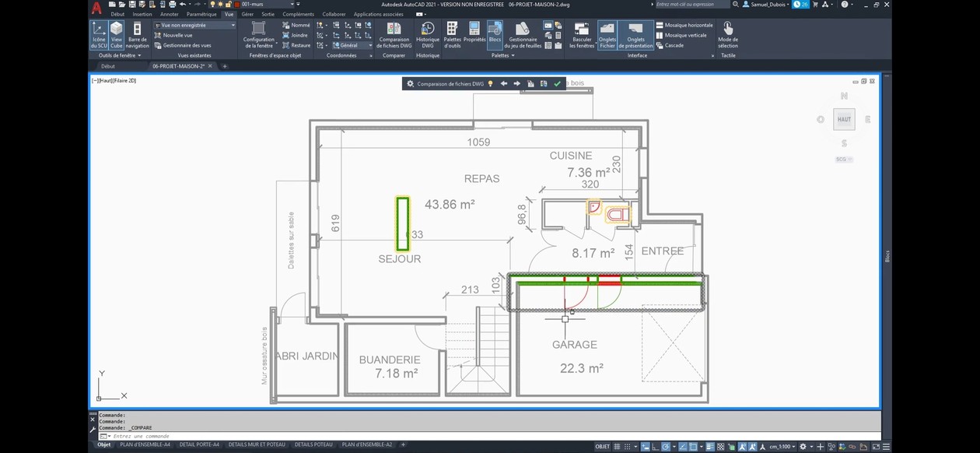Screen dimensions: 980x453
Task: Click the command line input field
Action: (233, 437)
